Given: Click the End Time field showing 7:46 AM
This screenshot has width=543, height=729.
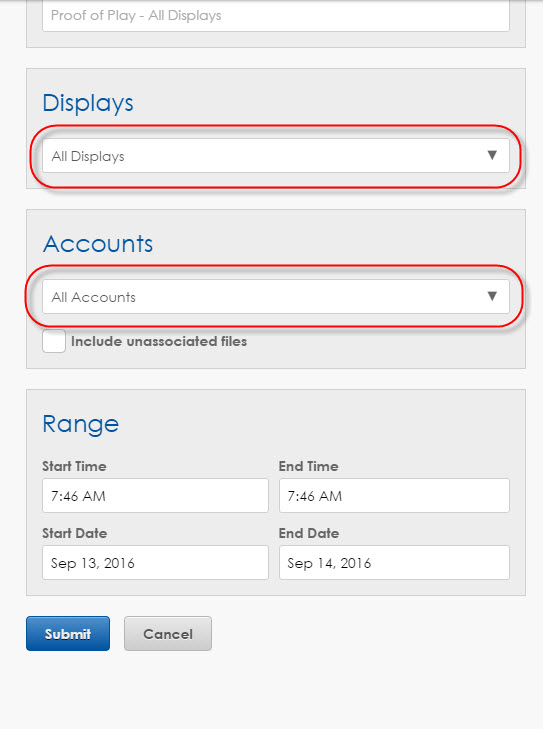Looking at the screenshot, I should 394,496.
